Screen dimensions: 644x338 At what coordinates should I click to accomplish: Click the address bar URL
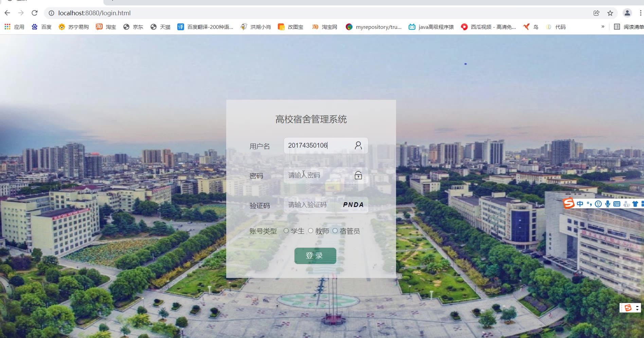(x=94, y=13)
